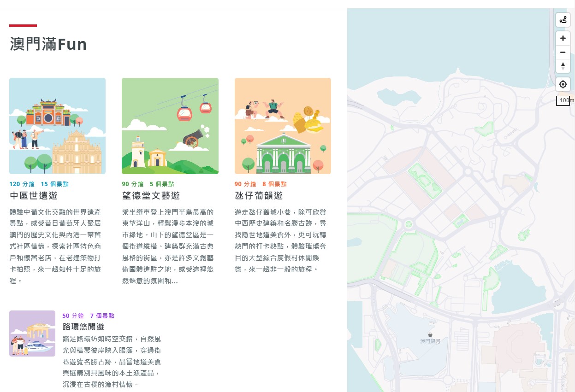Image resolution: width=575 pixels, height=392 pixels.
Task: Click the 澳門銀河 marker on map
Action: click(x=430, y=335)
